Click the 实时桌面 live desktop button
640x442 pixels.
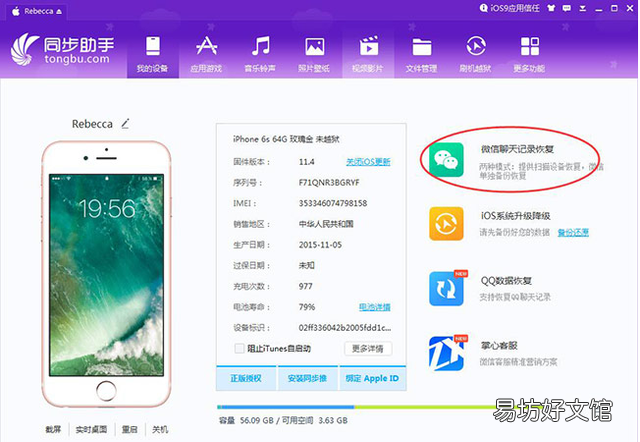tap(91, 429)
